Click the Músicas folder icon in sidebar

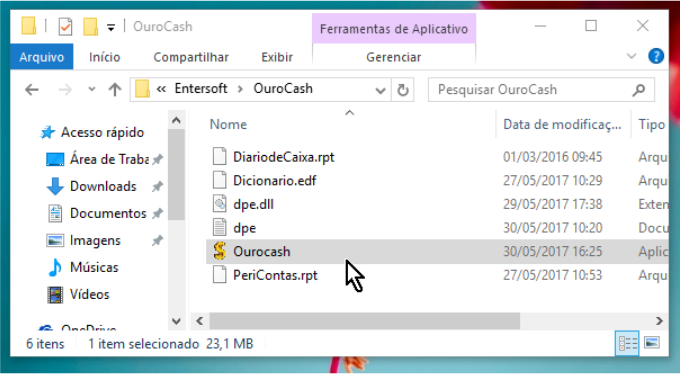(x=55, y=267)
